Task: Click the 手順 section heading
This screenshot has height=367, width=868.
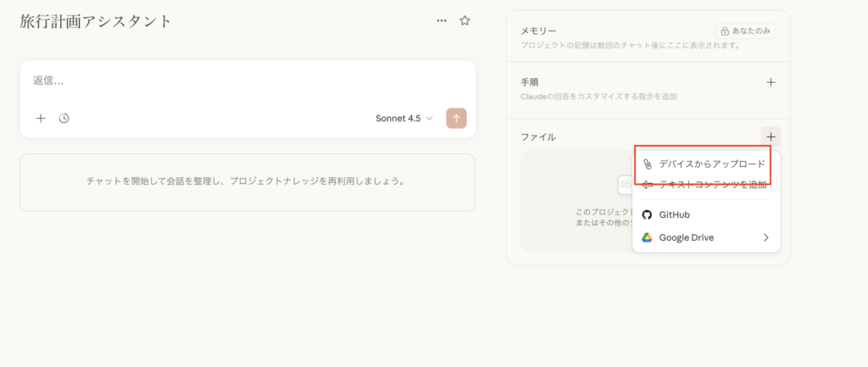Action: click(529, 82)
